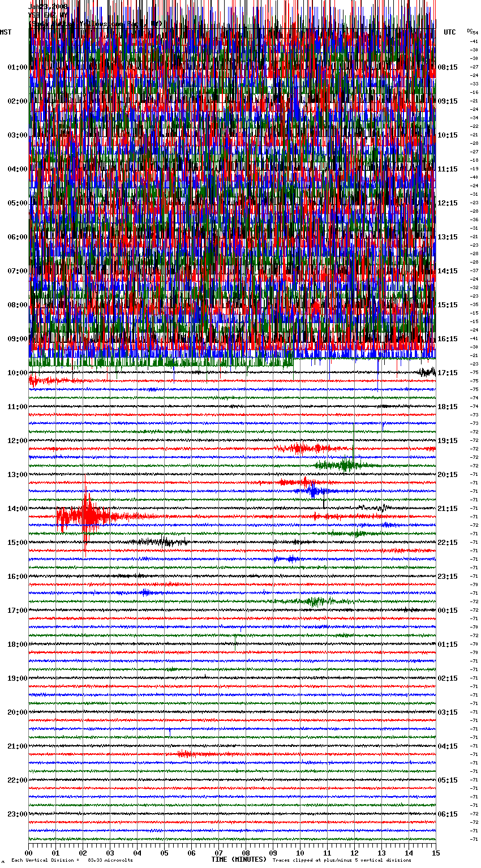Click the 02:15 UTC time label
The image size is (481, 868).
point(448,678)
